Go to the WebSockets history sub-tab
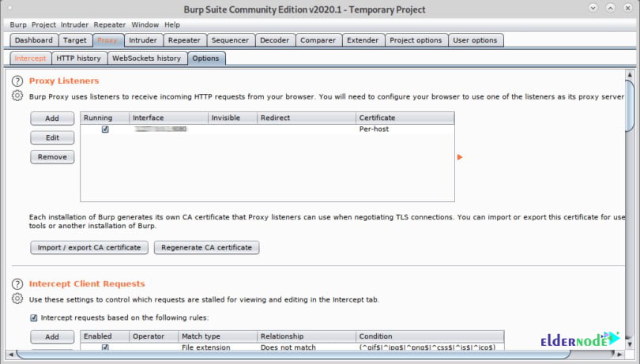This screenshot has width=640, height=364. (146, 58)
